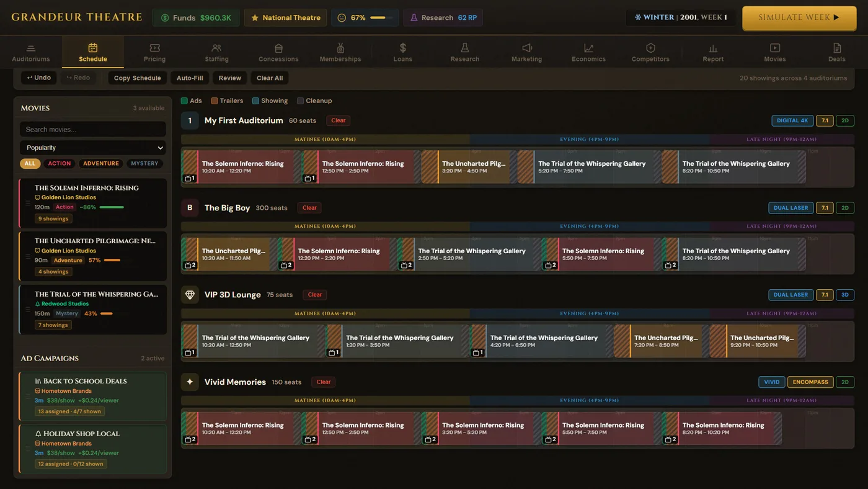The height and width of the screenshot is (489, 868).
Task: Click the satisfaction 67% progress bar
Action: point(381,18)
